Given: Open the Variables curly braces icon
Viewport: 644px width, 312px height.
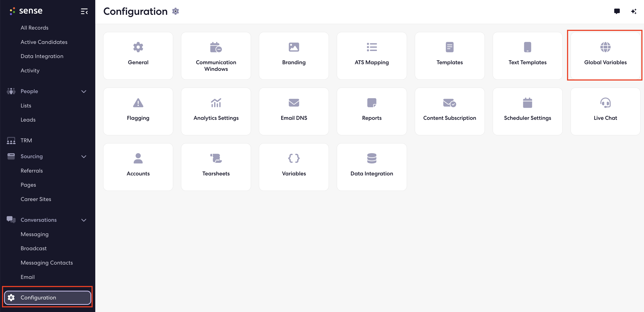Looking at the screenshot, I should (294, 158).
